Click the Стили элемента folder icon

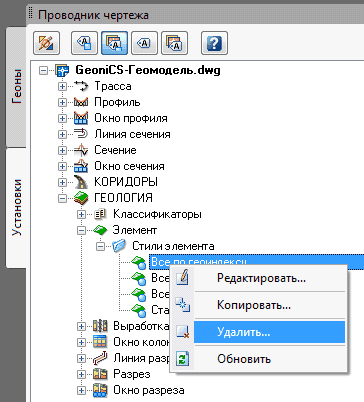coord(119,246)
